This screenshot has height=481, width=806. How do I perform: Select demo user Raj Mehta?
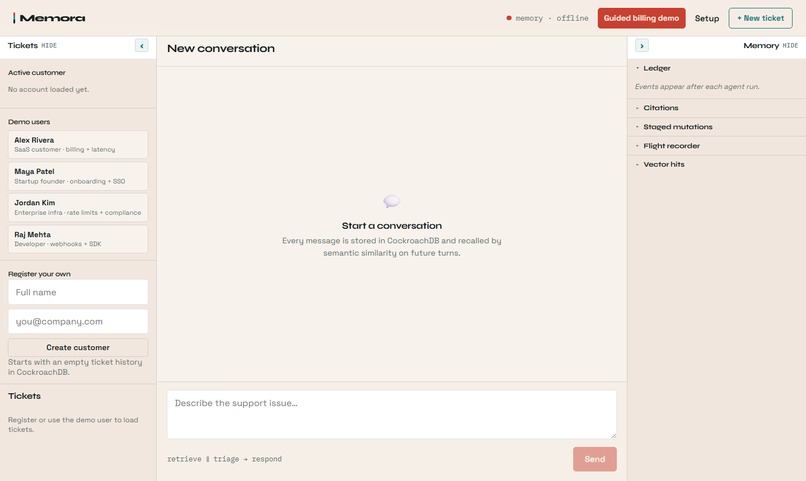(78, 239)
